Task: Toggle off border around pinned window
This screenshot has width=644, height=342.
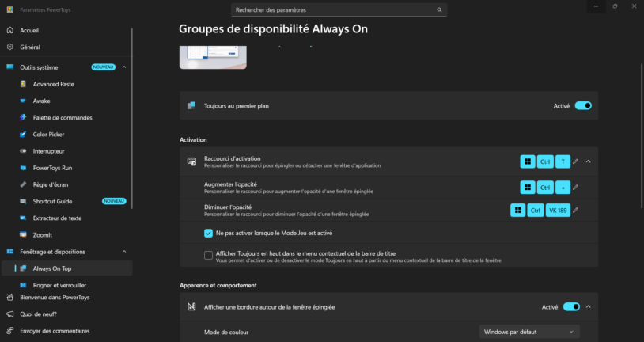Action: click(x=571, y=306)
